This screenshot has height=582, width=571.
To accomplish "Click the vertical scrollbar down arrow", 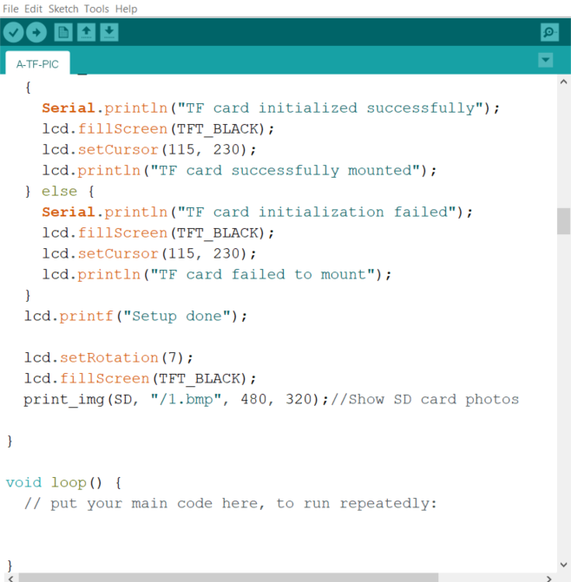I will (x=564, y=565).
